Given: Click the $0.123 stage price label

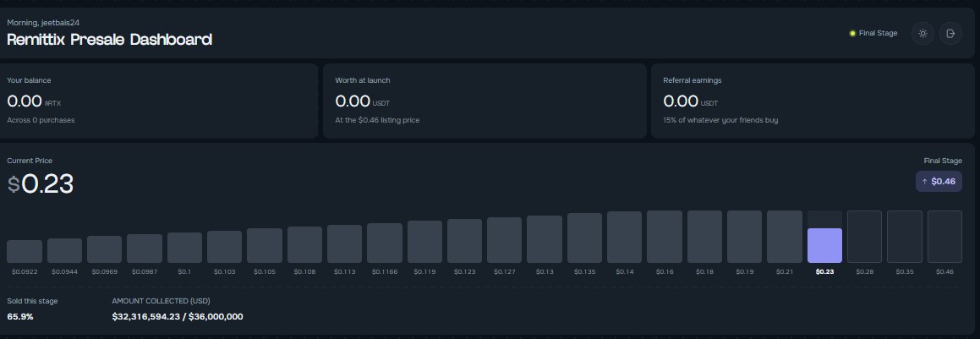Looking at the screenshot, I should (464, 271).
